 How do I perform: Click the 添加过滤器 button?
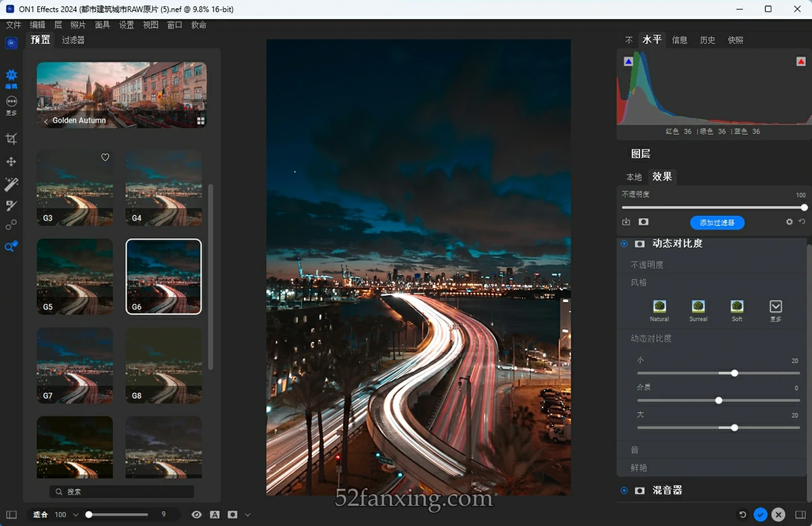(x=717, y=222)
